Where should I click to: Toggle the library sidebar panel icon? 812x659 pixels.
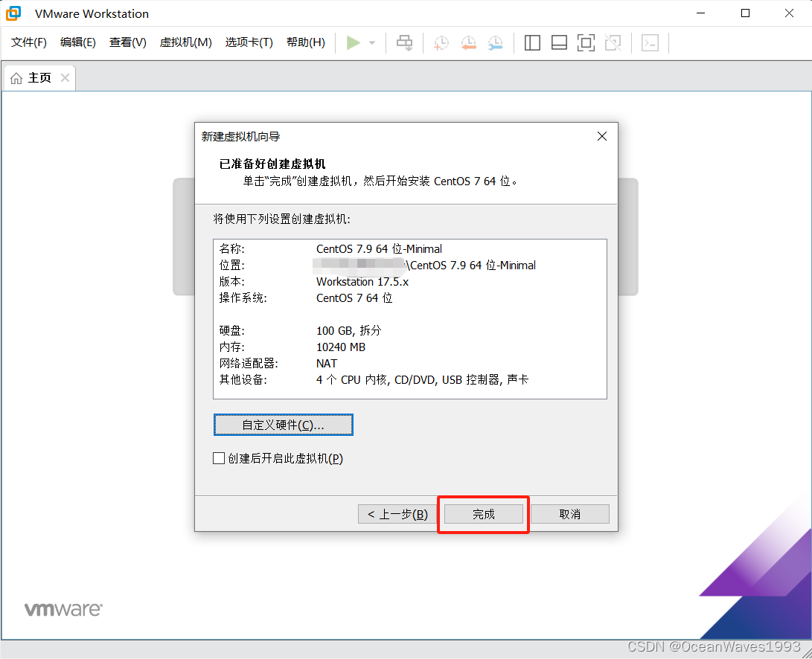tap(532, 42)
